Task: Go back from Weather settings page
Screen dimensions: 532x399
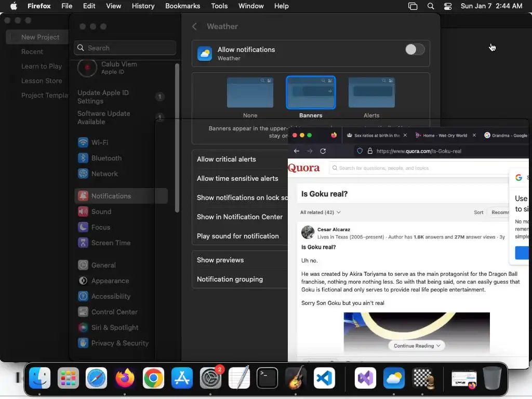Action: point(194,26)
